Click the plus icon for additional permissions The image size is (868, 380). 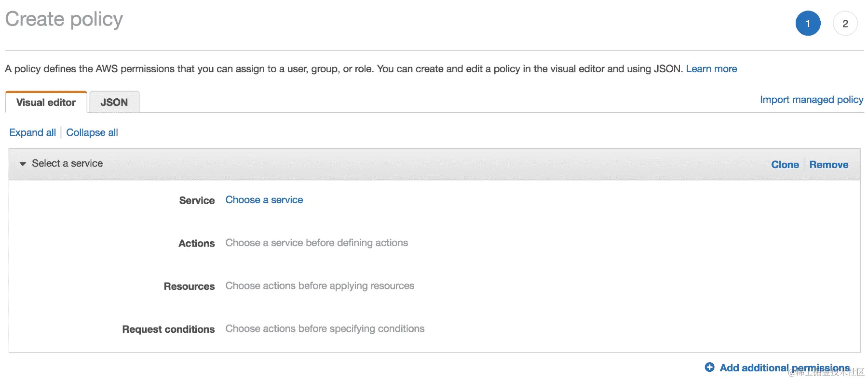(x=709, y=367)
